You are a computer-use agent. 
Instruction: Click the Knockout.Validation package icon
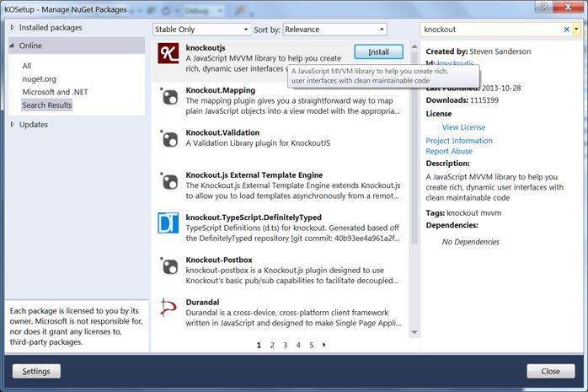coord(169,139)
